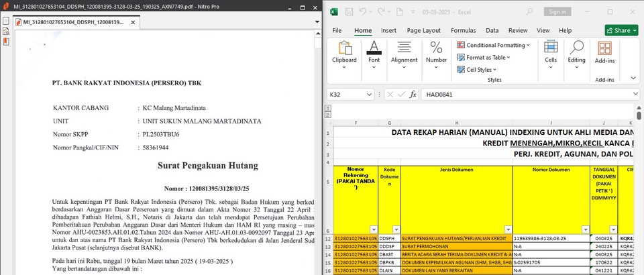Select the DOKUMEN LAIN YANG BERKAITAN cell
Viewport: 644px width, 275px height.
point(457,271)
